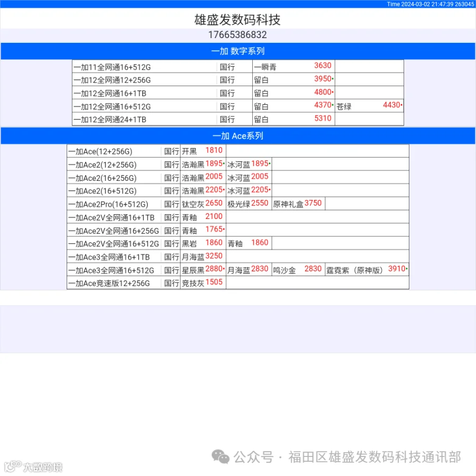The height and width of the screenshot is (476, 476).
Task: Click the 冰河蓝 price 1895
Action: click(x=260, y=163)
